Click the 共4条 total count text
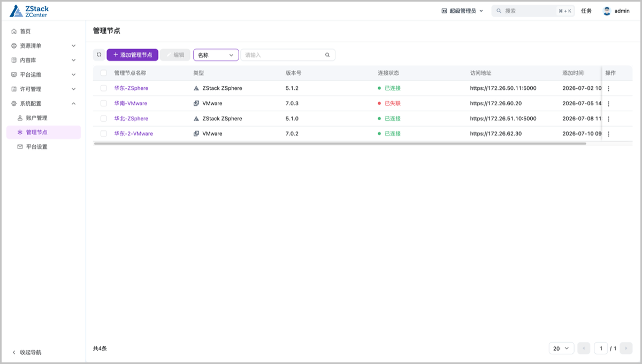Image resolution: width=642 pixels, height=364 pixels. click(x=100, y=348)
